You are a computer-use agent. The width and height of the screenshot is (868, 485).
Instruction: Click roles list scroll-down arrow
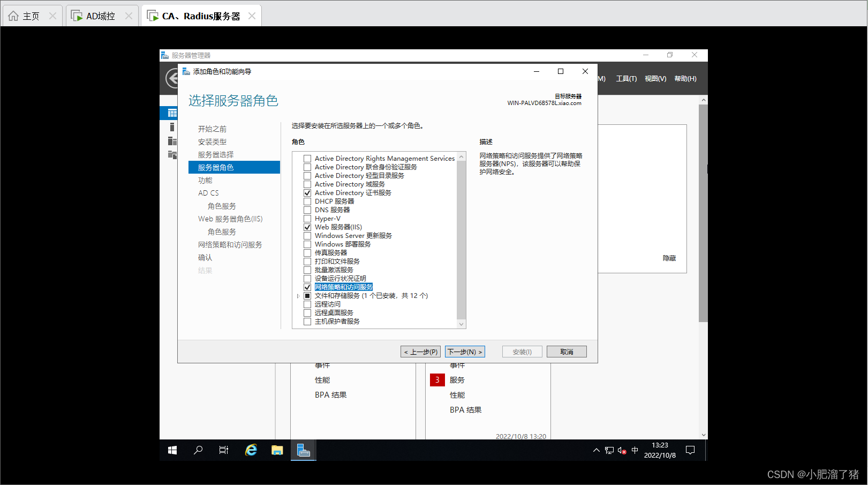[461, 324]
